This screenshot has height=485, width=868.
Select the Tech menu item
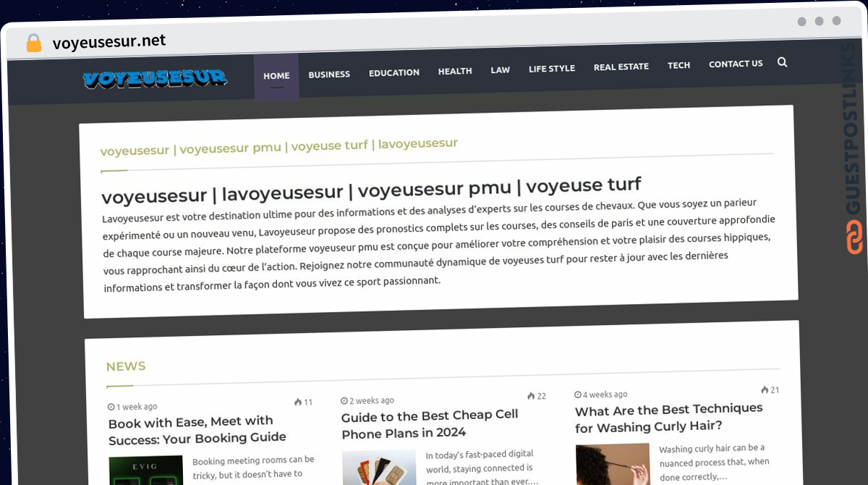679,65
